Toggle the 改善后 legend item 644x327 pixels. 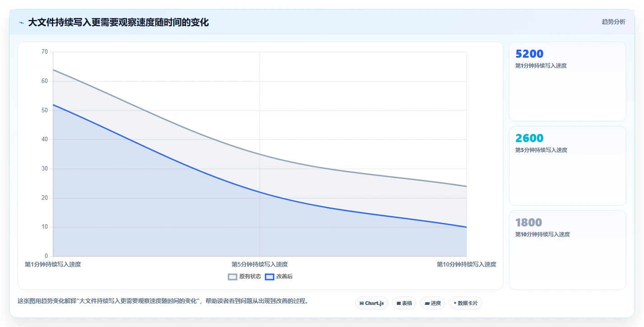(279, 276)
